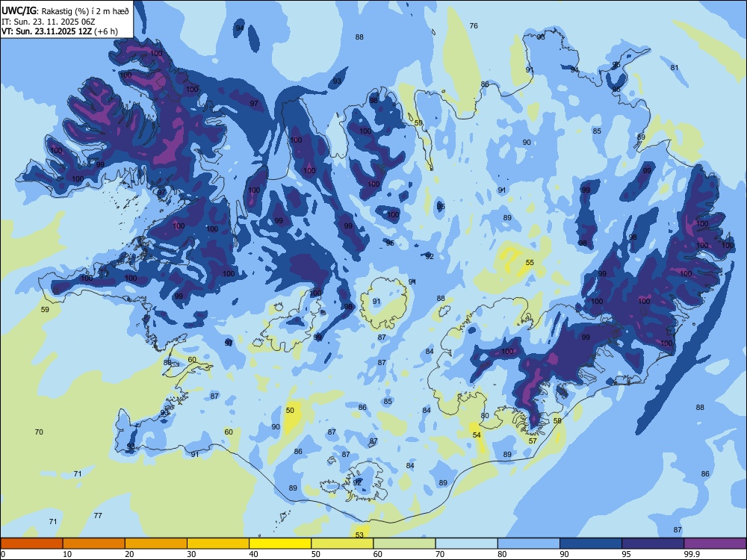Image resolution: width=747 pixels, height=560 pixels.
Task: Click the humidity value '58' on the map
Action: 557,421
